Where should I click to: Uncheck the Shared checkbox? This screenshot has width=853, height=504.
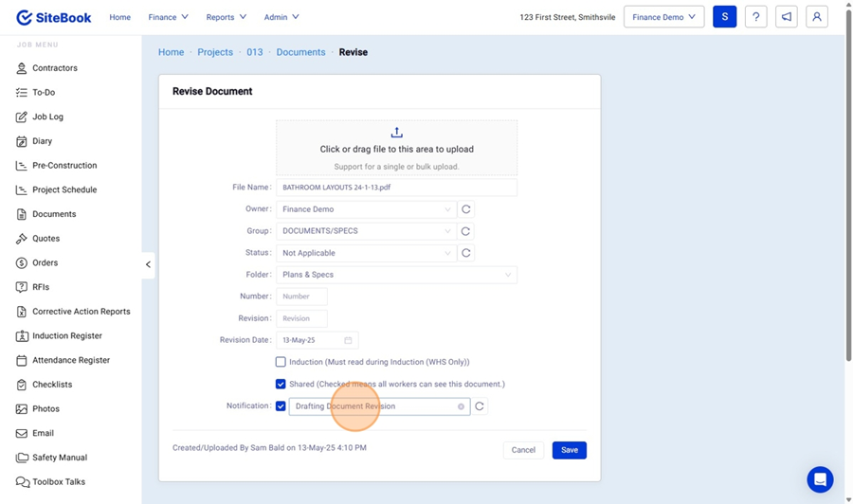[x=281, y=384]
